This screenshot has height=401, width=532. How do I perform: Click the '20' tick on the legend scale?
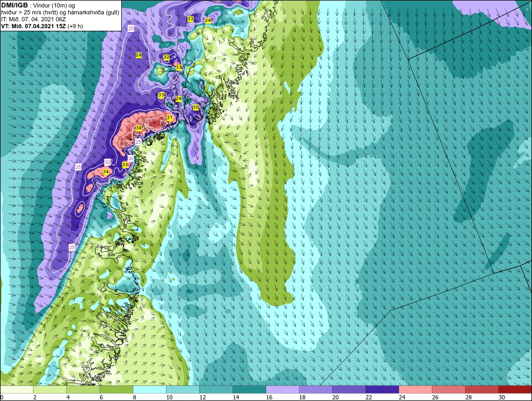[x=336, y=397]
